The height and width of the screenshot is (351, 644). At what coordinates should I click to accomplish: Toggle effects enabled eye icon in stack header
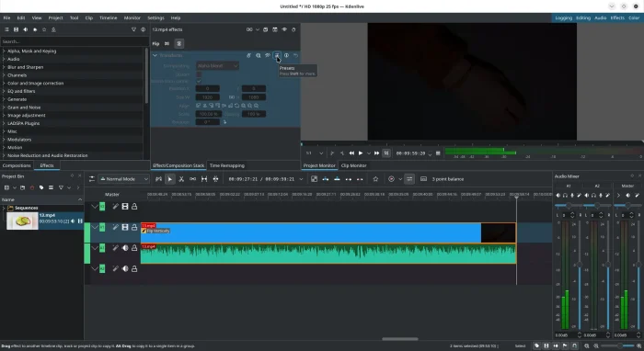[x=284, y=29]
